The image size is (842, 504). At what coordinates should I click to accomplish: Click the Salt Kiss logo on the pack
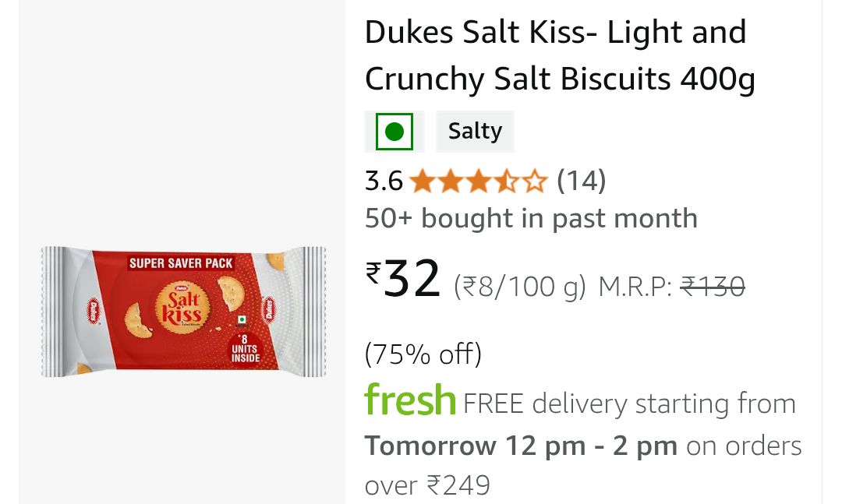tap(182, 305)
